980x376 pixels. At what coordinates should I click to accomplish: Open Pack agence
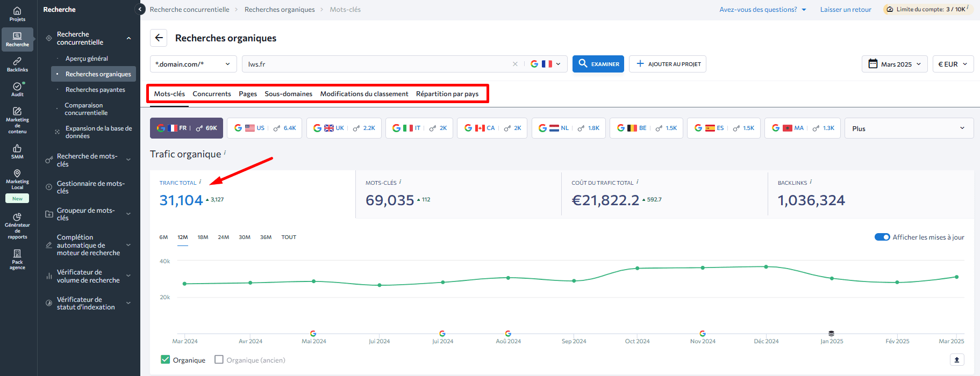[x=17, y=259]
